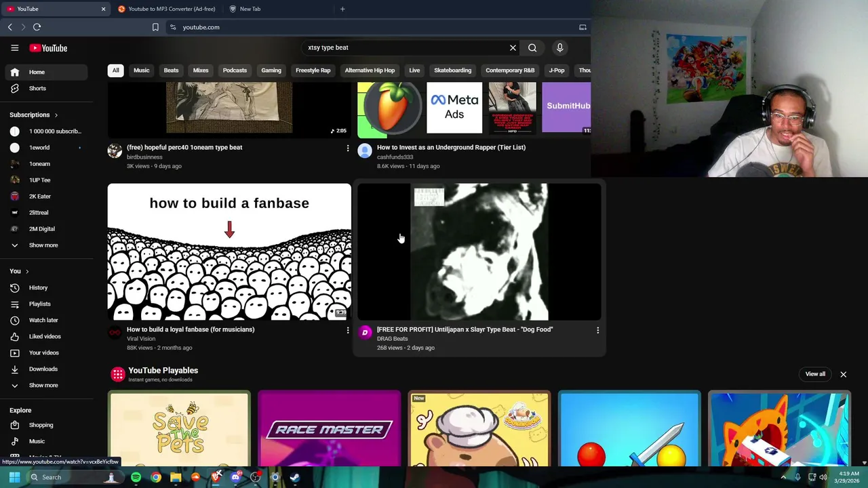Viewport: 868px width, 488px height.
Task: Select the Skateboarding filter chip
Action: point(452,70)
